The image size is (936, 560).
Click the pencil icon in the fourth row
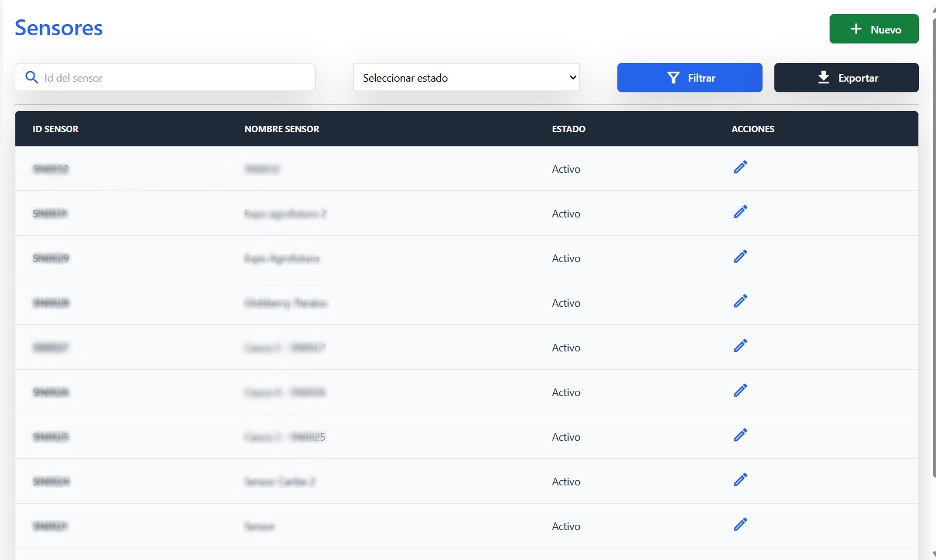coord(740,301)
